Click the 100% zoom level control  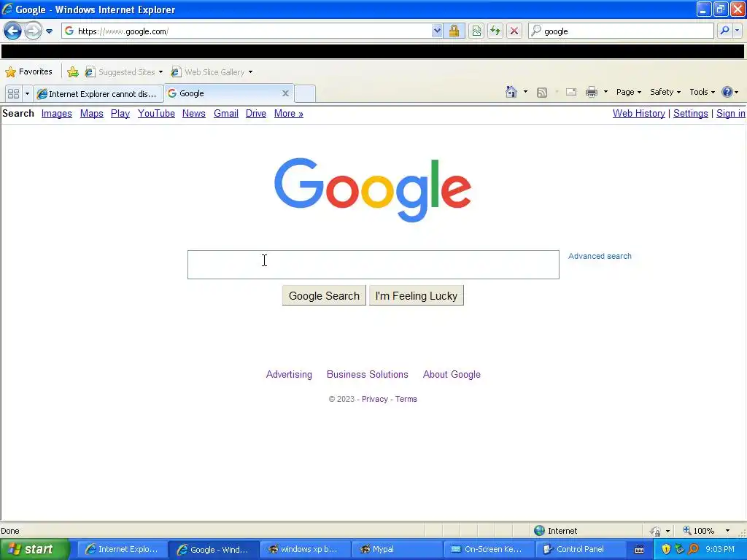click(x=699, y=531)
